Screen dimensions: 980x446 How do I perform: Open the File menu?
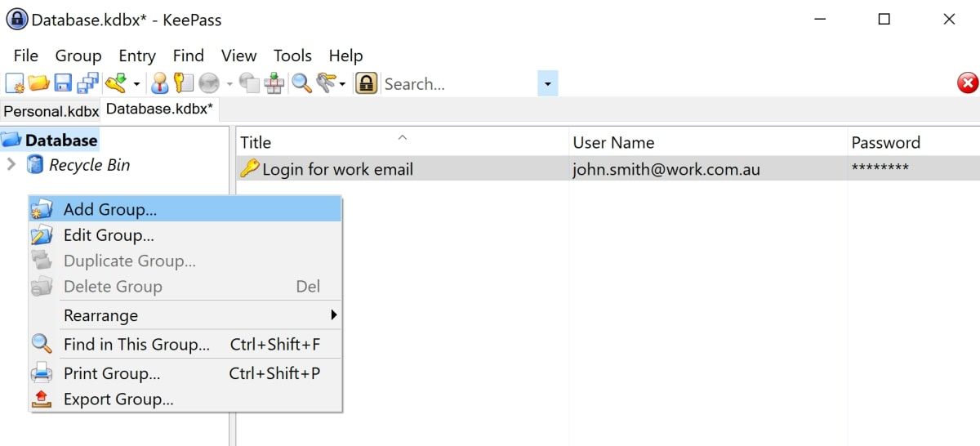26,56
